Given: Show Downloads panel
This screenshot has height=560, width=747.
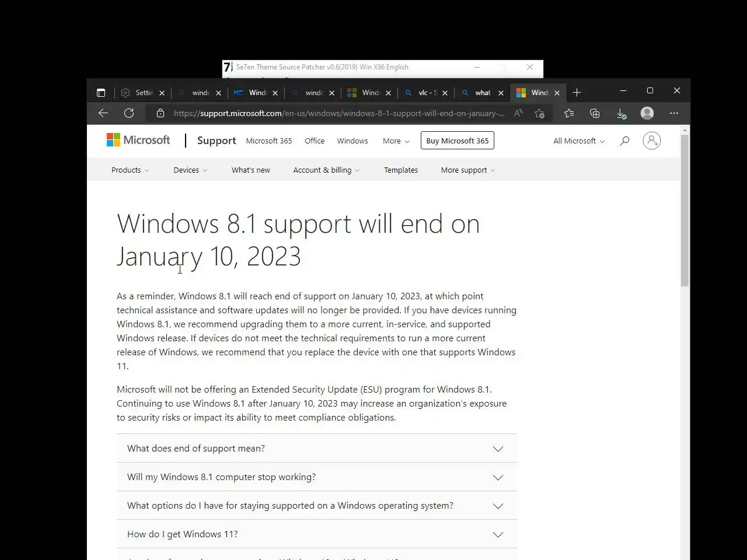Looking at the screenshot, I should (621, 113).
